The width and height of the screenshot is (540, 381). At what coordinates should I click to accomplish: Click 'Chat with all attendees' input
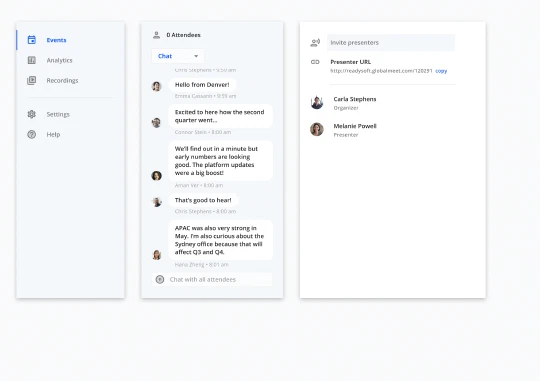(x=212, y=279)
